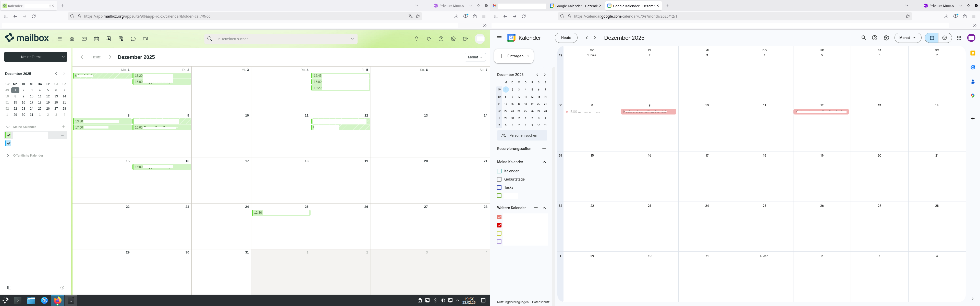Click Eintragen create button

click(511, 56)
